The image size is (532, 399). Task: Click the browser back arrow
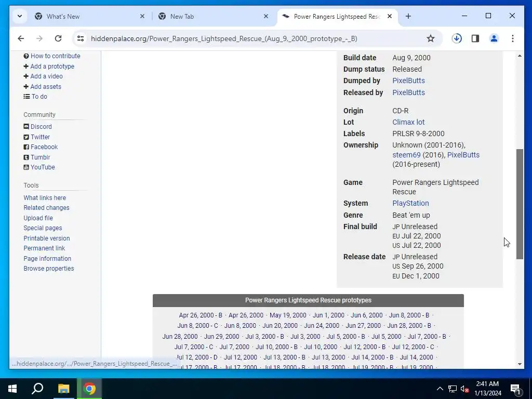pyautogui.click(x=21, y=38)
